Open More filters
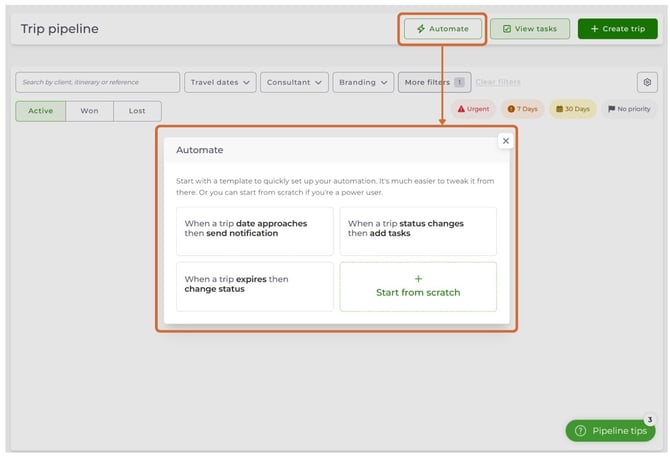The height and width of the screenshot is (462, 670). 435,82
